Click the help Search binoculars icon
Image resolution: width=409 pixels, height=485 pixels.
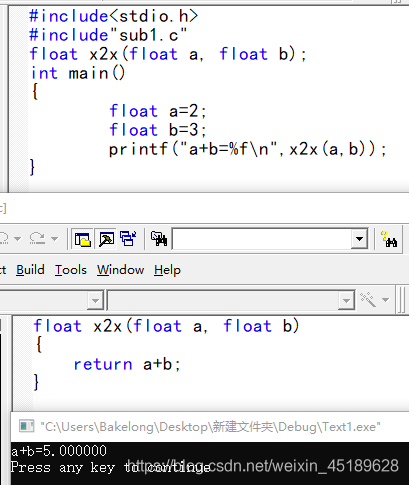point(389,239)
